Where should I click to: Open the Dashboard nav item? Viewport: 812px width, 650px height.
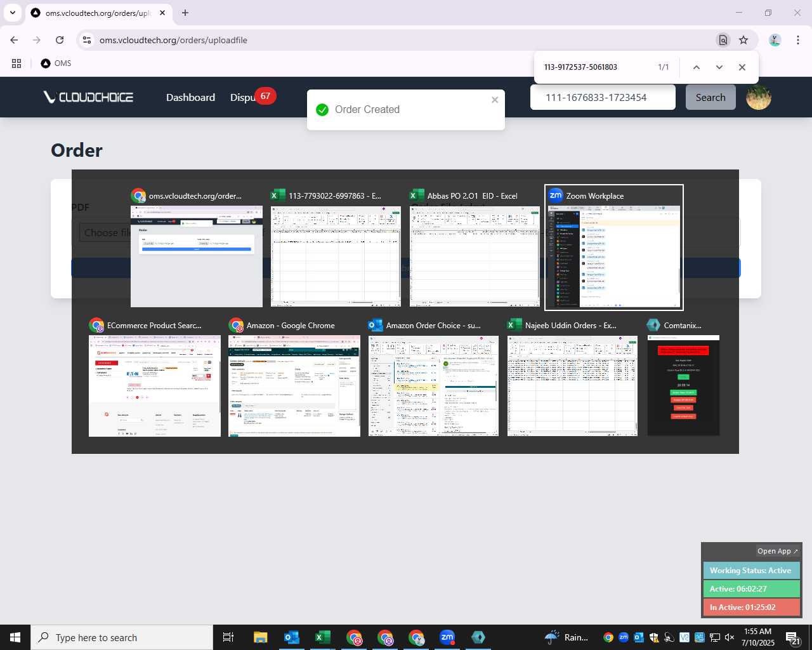190,97
